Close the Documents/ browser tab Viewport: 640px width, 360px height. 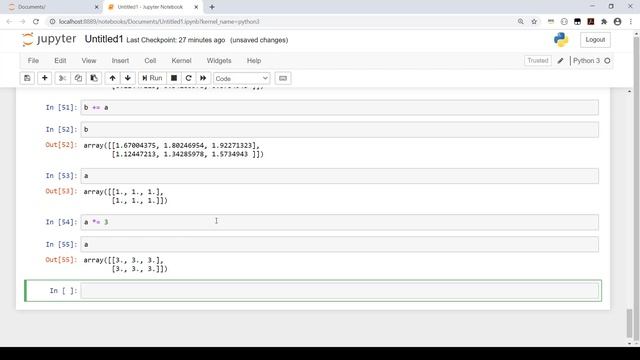tap(96, 7)
